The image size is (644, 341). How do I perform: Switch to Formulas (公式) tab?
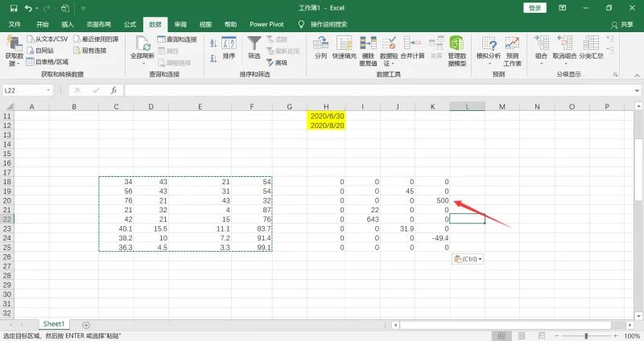130,25
